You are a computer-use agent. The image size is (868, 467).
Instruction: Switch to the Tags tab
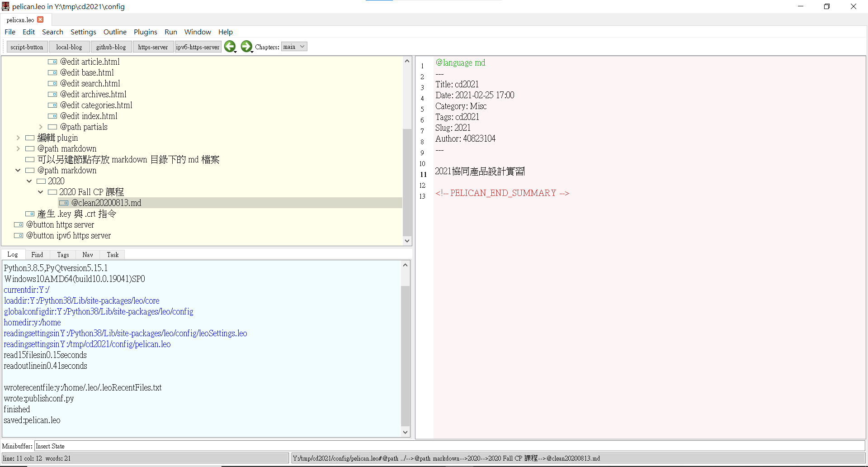pyautogui.click(x=63, y=254)
